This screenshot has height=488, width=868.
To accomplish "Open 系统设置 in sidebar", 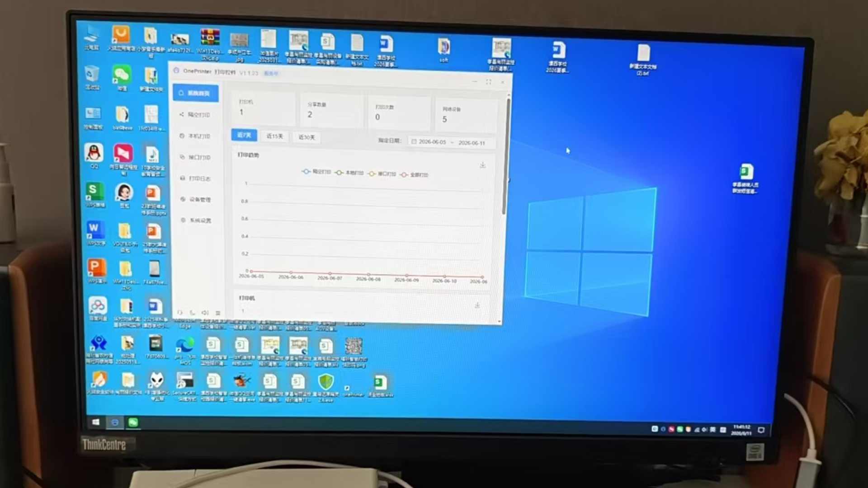I will pyautogui.click(x=196, y=221).
